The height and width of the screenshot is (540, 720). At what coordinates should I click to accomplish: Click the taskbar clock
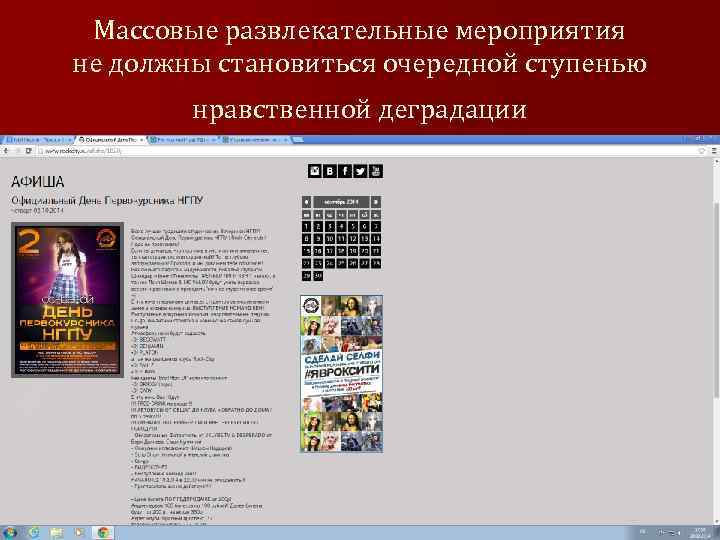tap(700, 533)
